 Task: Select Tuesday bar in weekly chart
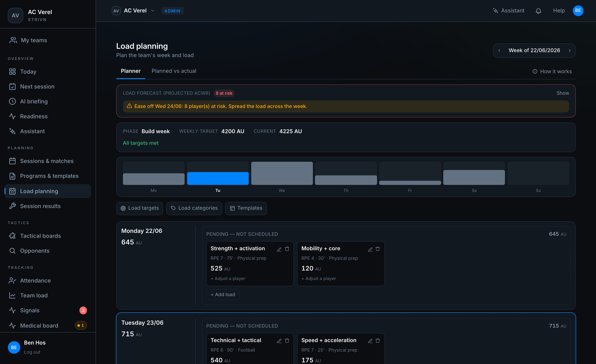pyautogui.click(x=218, y=173)
